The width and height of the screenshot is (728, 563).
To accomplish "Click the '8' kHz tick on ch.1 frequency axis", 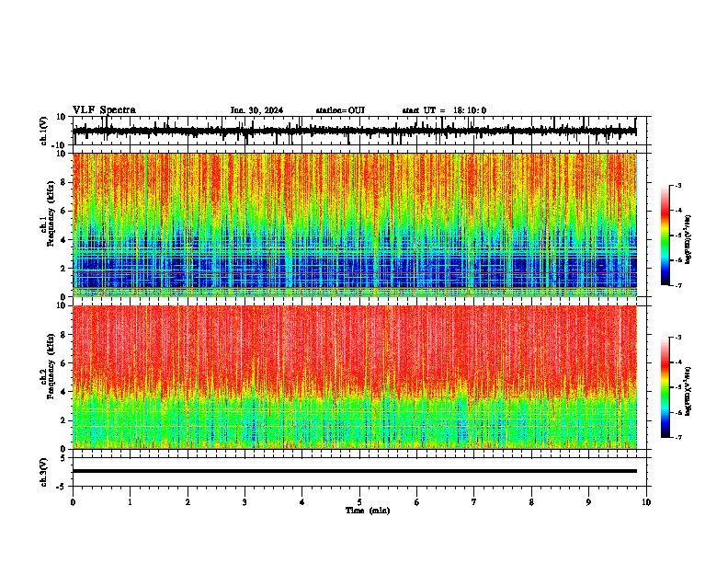I will point(64,182).
